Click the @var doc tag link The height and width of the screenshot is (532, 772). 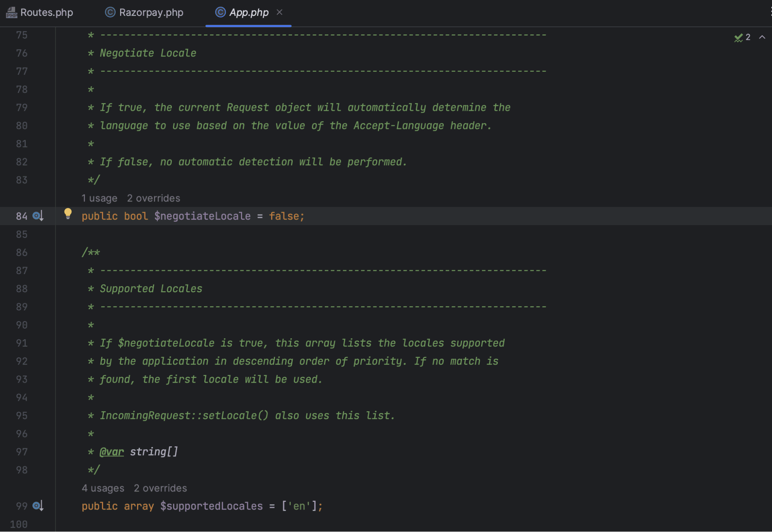(112, 452)
